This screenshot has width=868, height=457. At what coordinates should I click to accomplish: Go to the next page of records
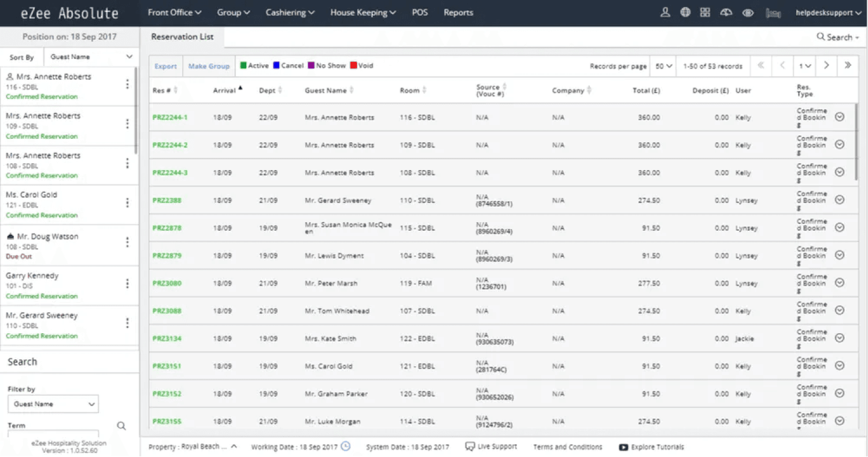(826, 66)
